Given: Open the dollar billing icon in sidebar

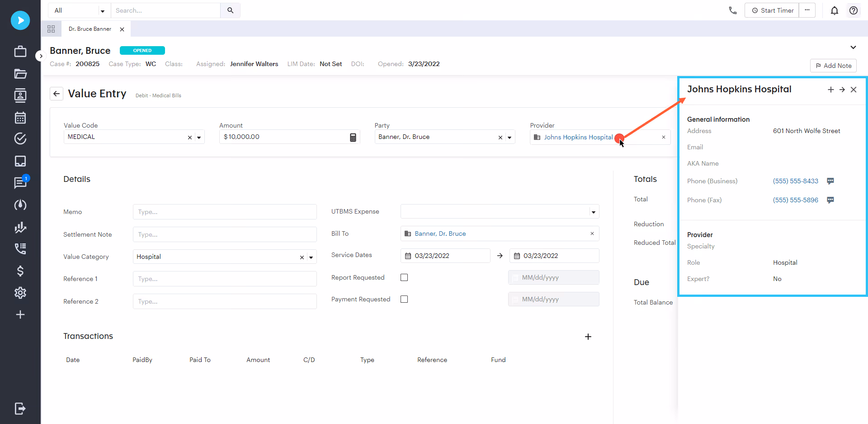Looking at the screenshot, I should (x=20, y=271).
